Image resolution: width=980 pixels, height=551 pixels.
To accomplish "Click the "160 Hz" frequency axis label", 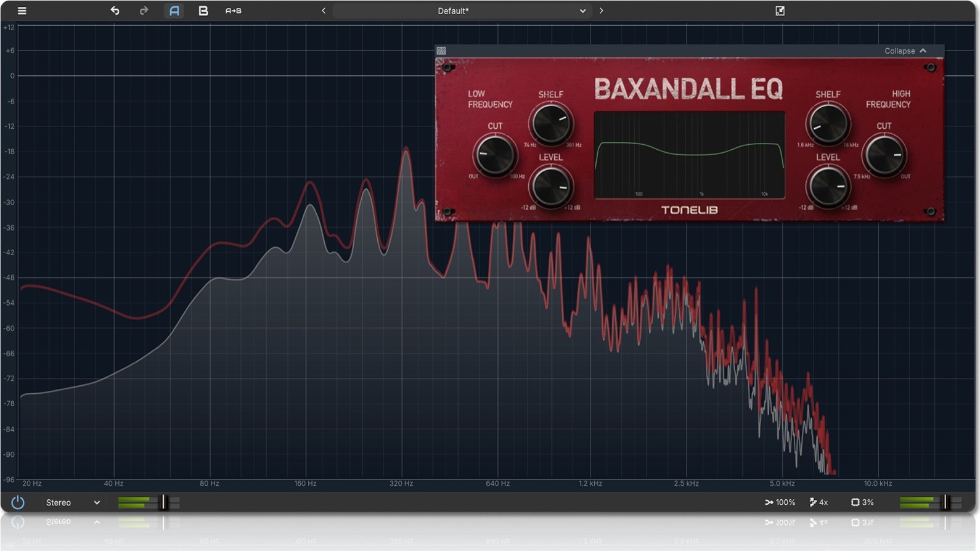I will click(305, 483).
